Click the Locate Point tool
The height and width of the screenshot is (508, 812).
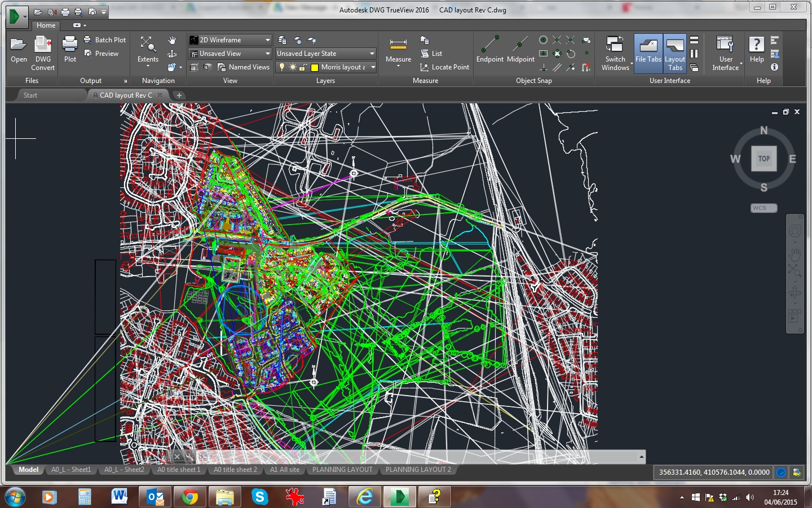coord(444,67)
